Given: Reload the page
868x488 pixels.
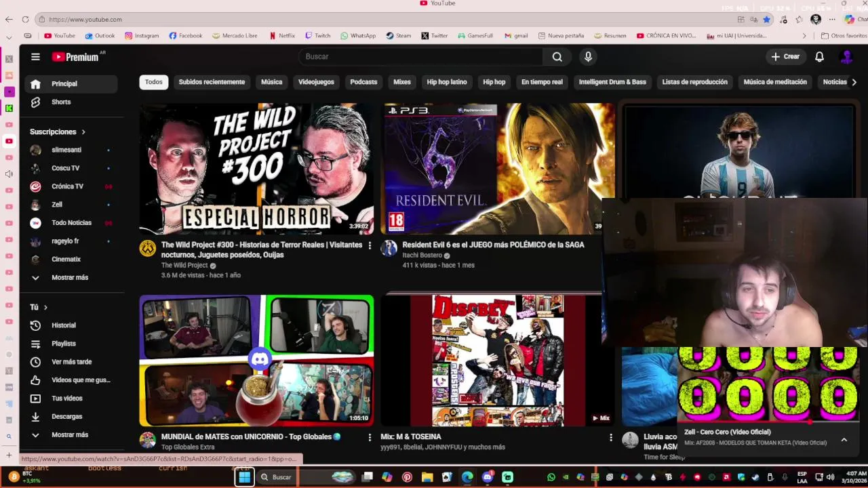Looking at the screenshot, I should click(26, 19).
